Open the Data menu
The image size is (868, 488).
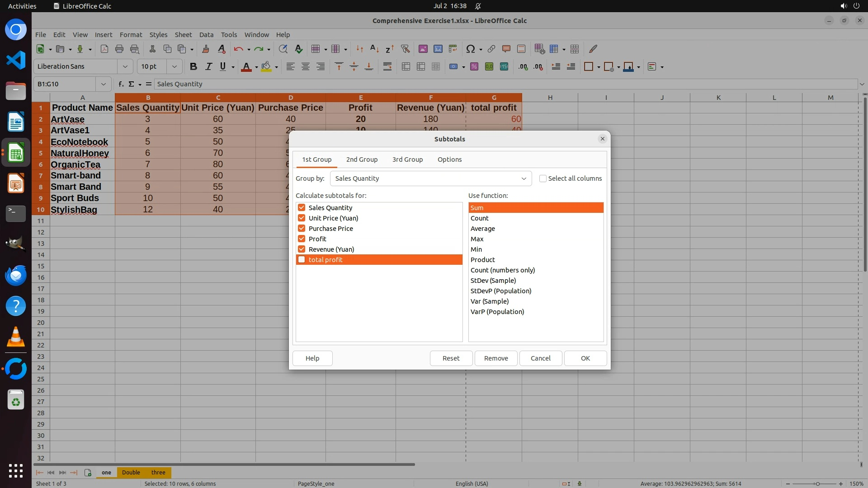point(206,34)
